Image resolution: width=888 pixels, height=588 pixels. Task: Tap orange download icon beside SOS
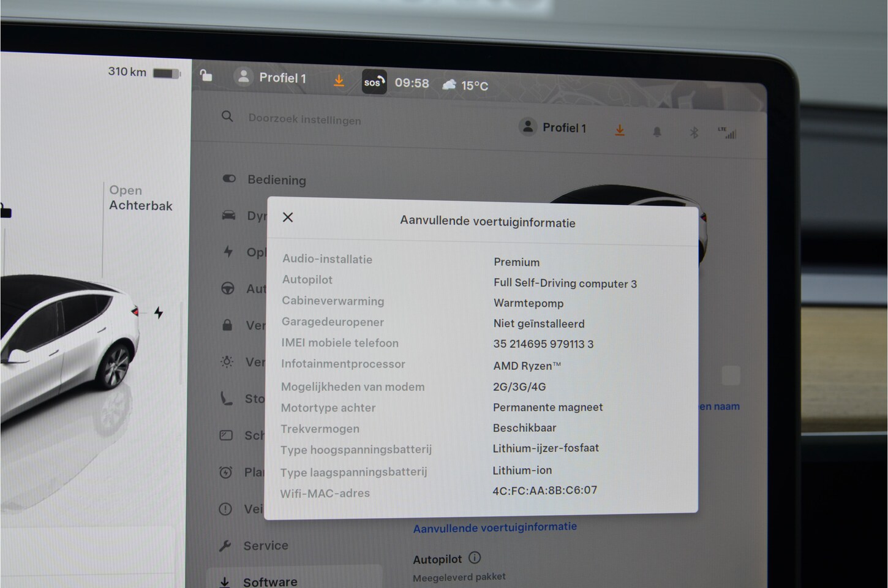pyautogui.click(x=339, y=81)
